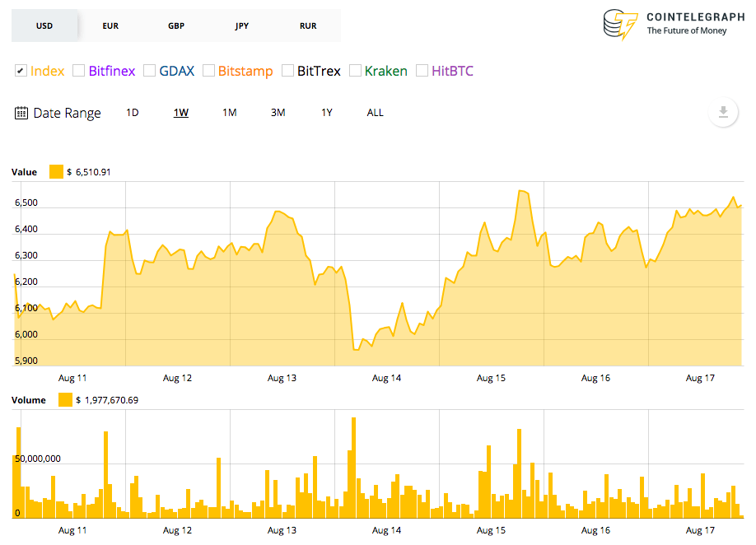This screenshot has height=545, width=756.
Task: Select the RUR currency tab
Action: coord(308,26)
